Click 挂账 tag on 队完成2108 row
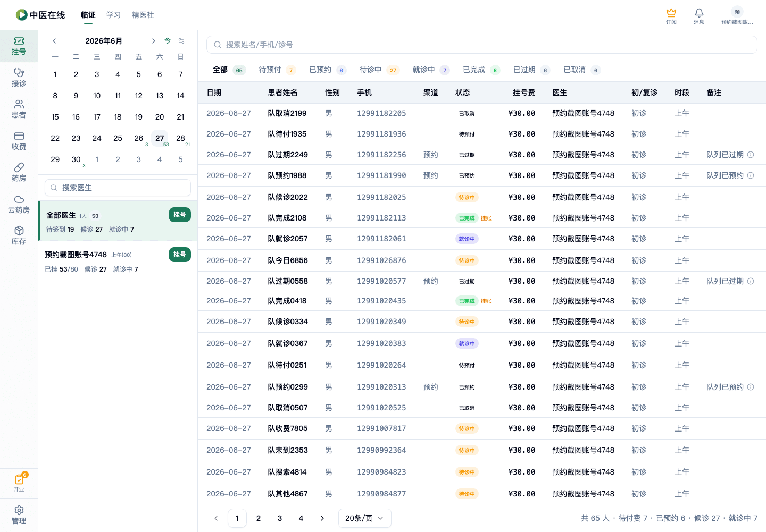 486,218
